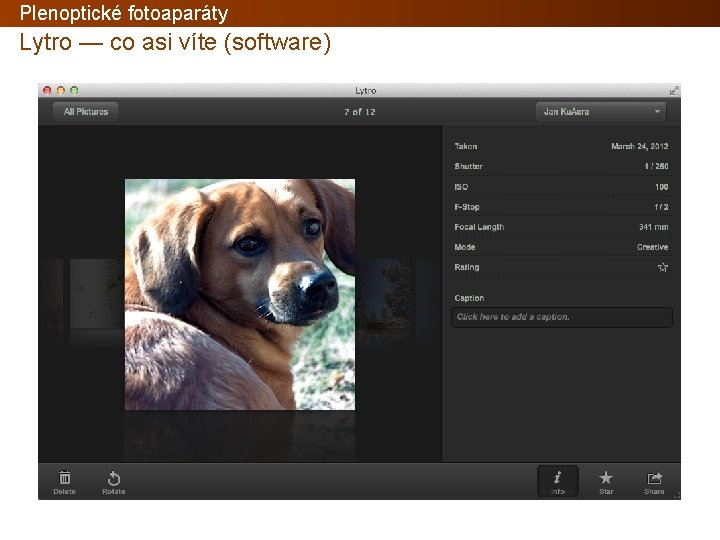Image resolution: width=720 pixels, height=540 pixels.
Task: Toggle the Info panel icon
Action: tap(557, 481)
